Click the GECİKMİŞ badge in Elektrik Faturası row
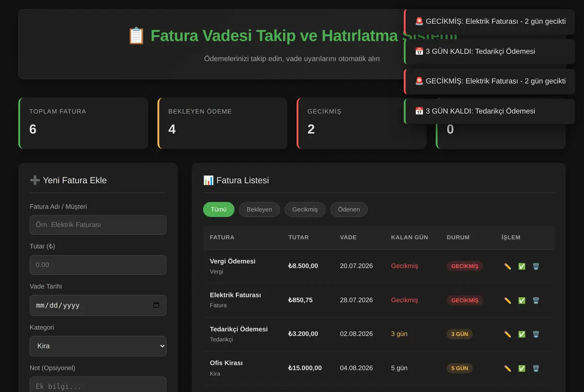Screen dimensions: 584x392 tap(465, 301)
